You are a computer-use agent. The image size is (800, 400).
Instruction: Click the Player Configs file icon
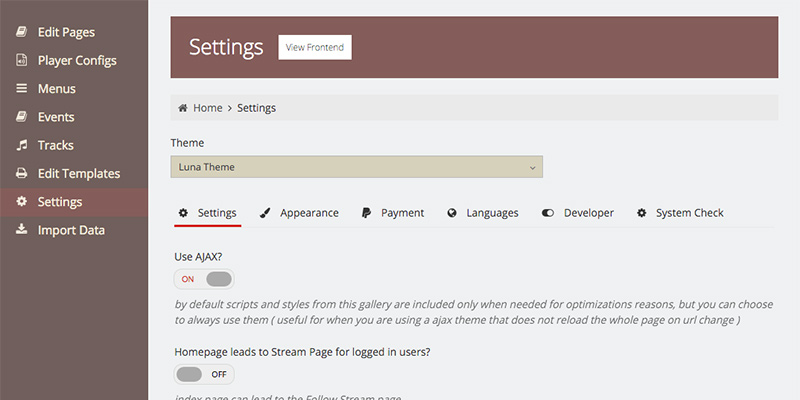[x=21, y=61]
